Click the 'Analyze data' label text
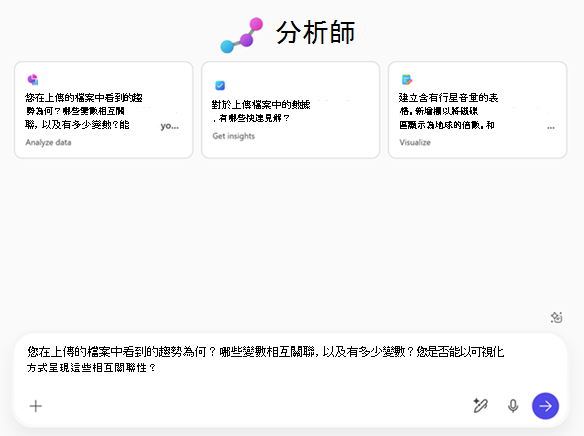This screenshot has height=436, width=584. pyautogui.click(x=48, y=142)
